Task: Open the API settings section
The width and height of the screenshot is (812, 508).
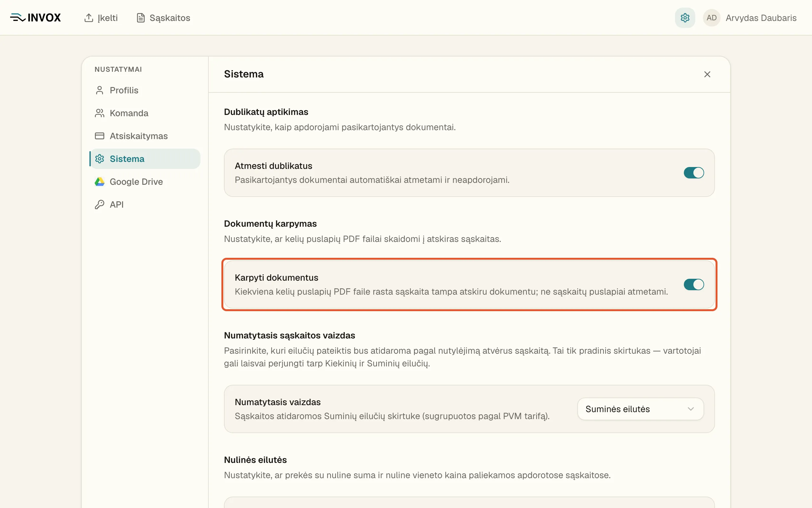Action: click(145, 204)
